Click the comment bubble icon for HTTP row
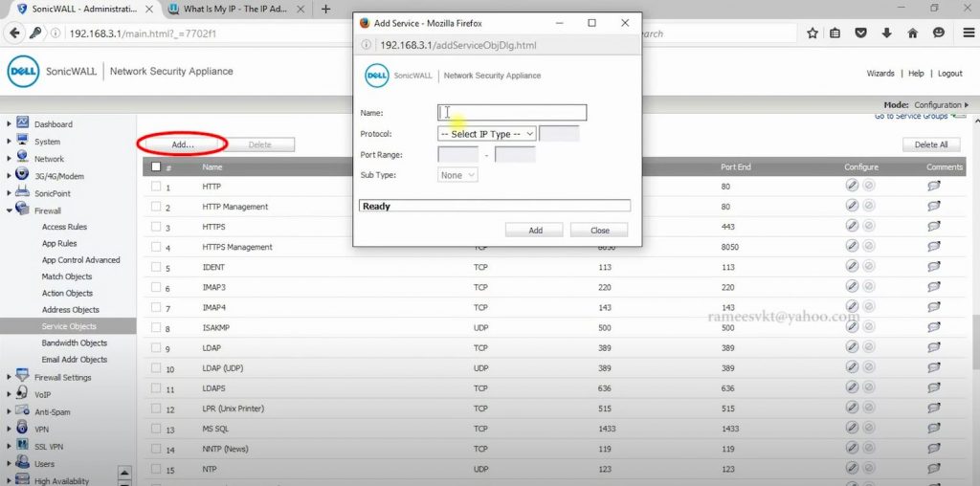 pos(934,187)
